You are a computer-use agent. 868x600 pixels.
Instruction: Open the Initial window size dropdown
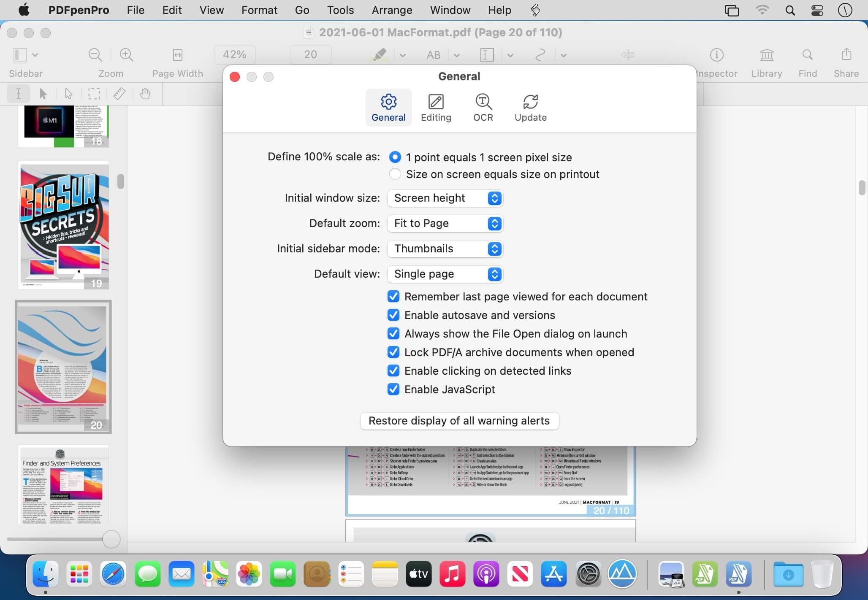point(445,198)
